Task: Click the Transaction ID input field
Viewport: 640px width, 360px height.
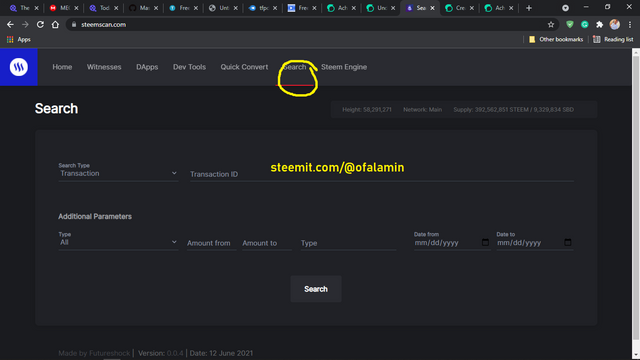Action: (x=382, y=174)
